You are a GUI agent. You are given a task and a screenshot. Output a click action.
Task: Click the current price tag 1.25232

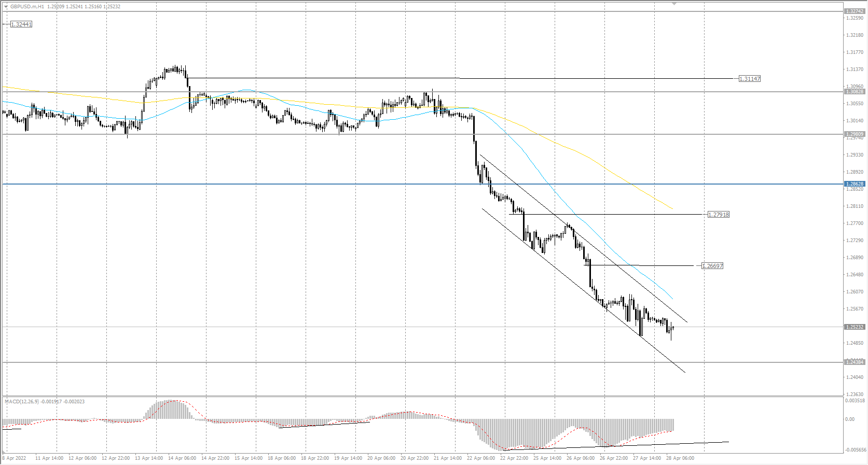(855, 327)
